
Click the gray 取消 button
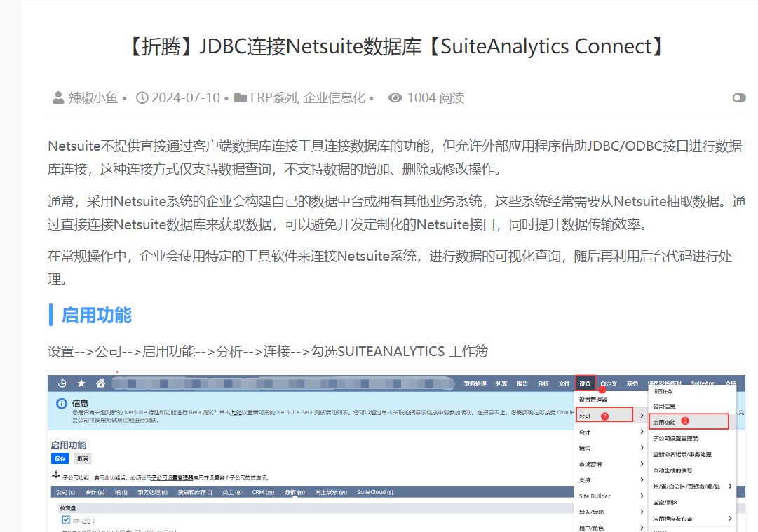(83, 458)
